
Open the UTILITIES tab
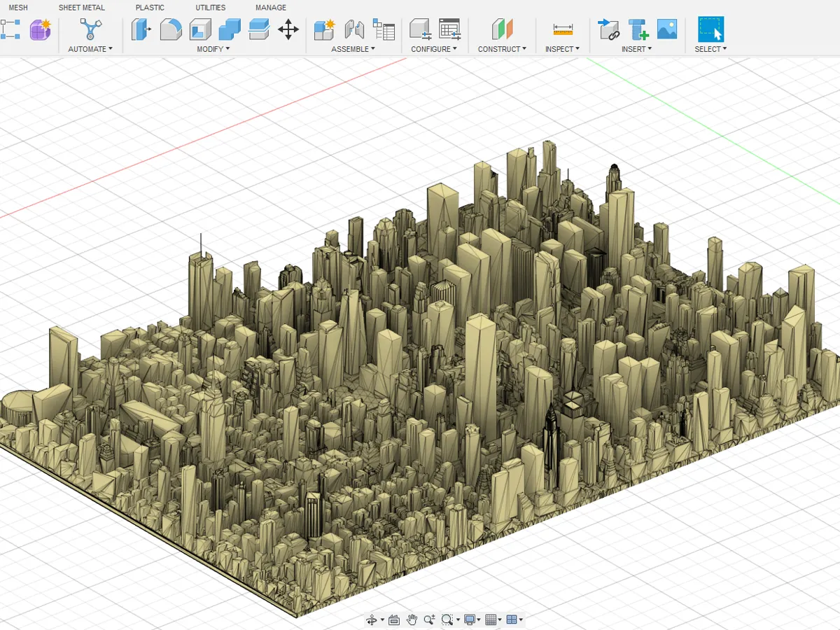point(211,8)
